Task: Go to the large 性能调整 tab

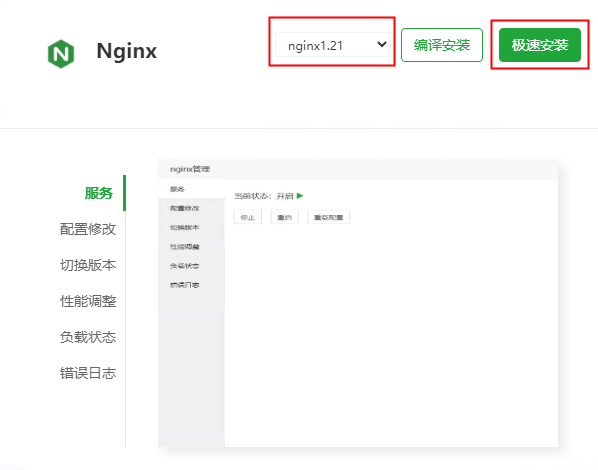Action: pos(88,301)
